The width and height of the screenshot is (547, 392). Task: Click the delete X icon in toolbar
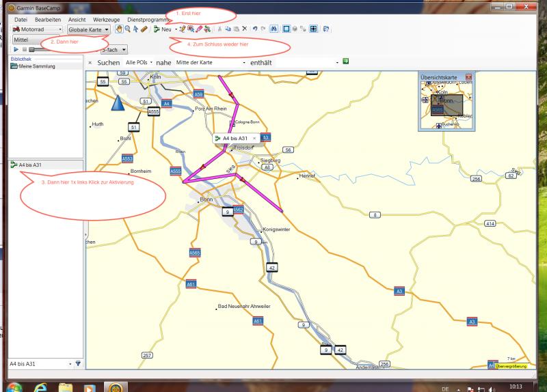(244, 30)
